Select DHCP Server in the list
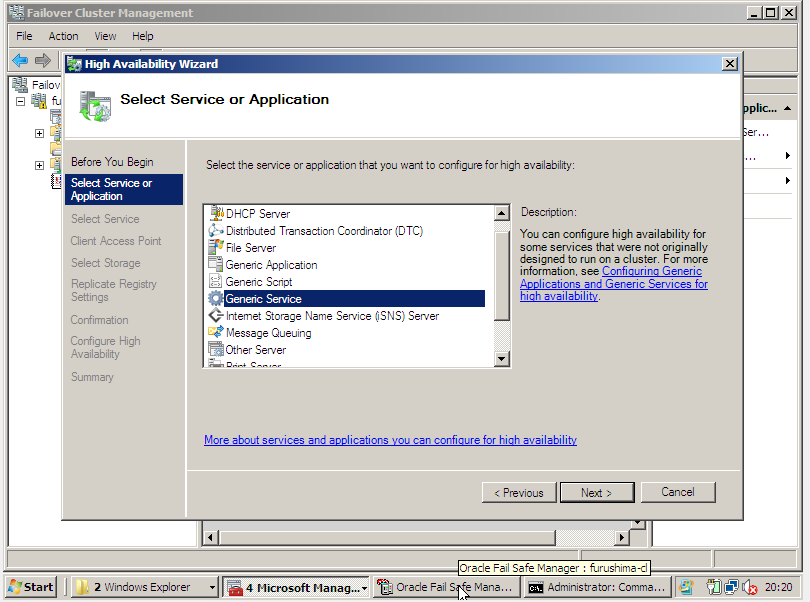Screen dimensions: 810x602 pos(258,213)
